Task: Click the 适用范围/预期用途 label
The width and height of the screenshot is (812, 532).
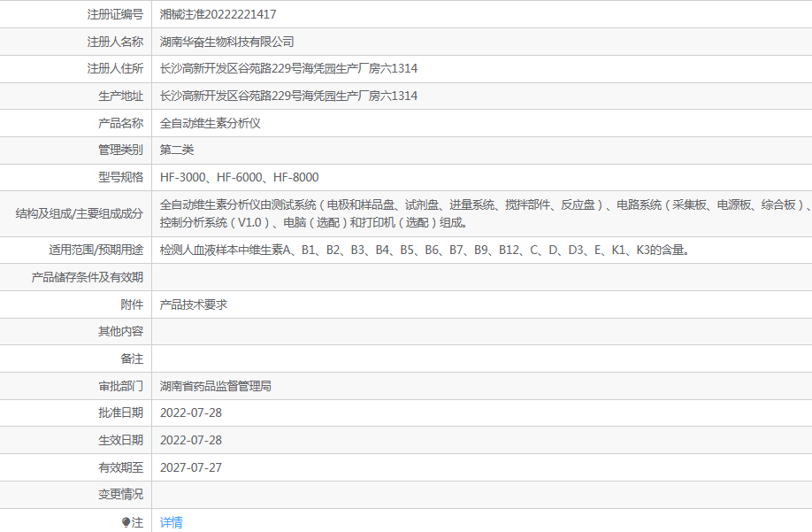Action: tap(96, 251)
